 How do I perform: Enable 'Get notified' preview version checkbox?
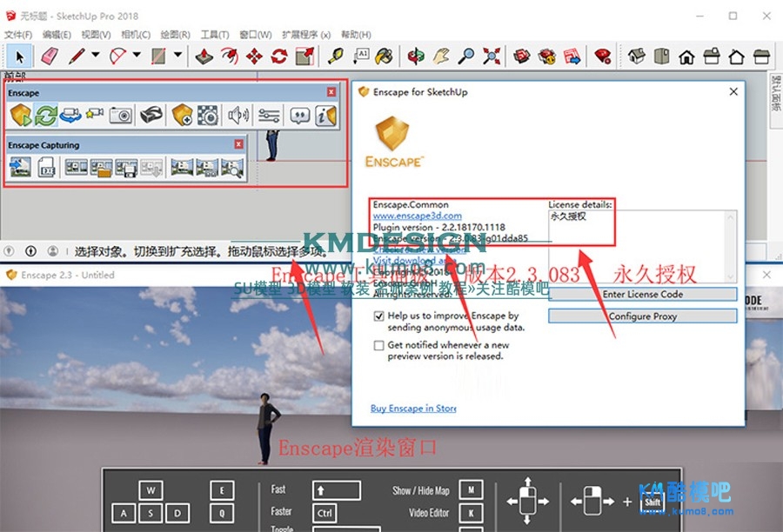click(x=378, y=345)
